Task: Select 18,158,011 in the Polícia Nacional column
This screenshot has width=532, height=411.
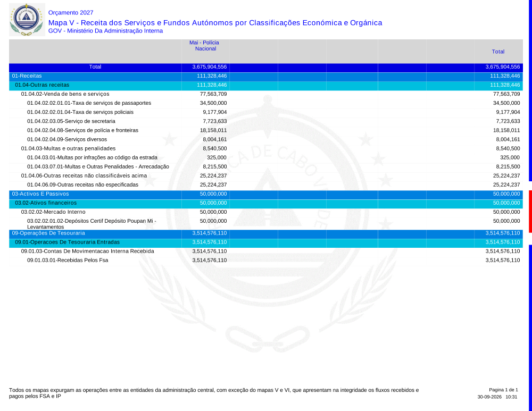Action: (213, 130)
